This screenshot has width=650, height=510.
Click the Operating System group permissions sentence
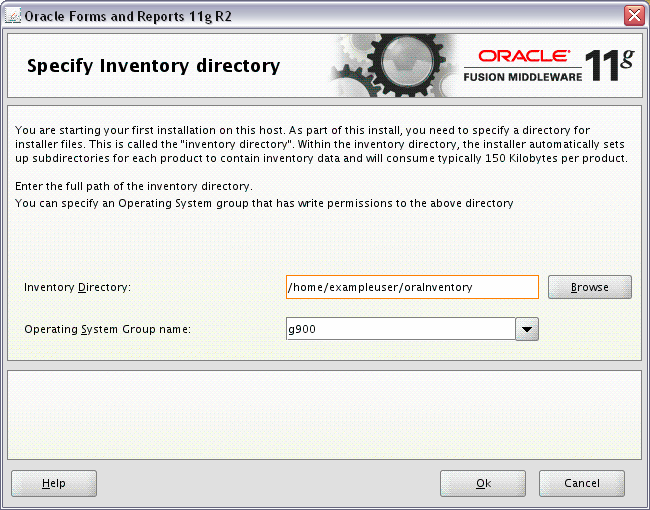point(264,203)
